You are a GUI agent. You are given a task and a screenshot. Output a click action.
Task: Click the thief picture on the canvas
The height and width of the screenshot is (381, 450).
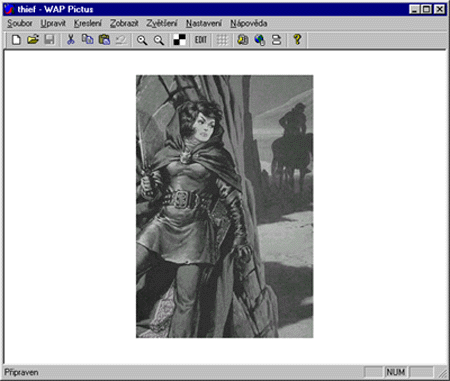(224, 206)
